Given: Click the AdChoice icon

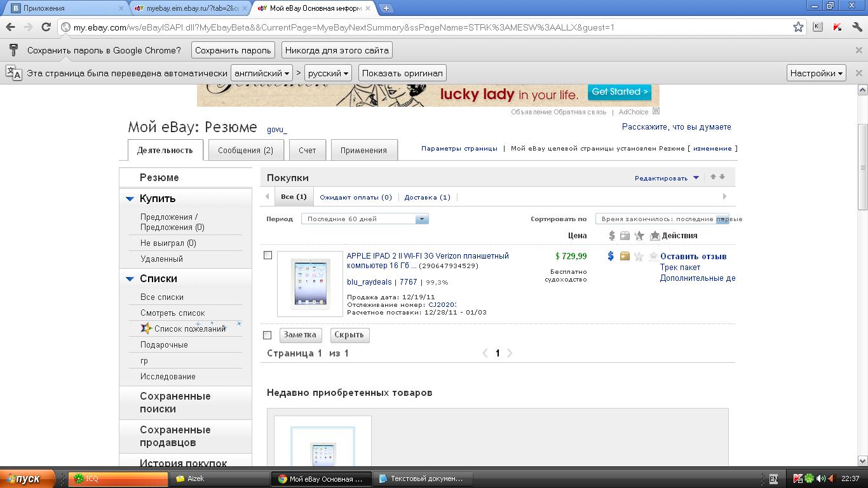Looking at the screenshot, I should pos(656,111).
